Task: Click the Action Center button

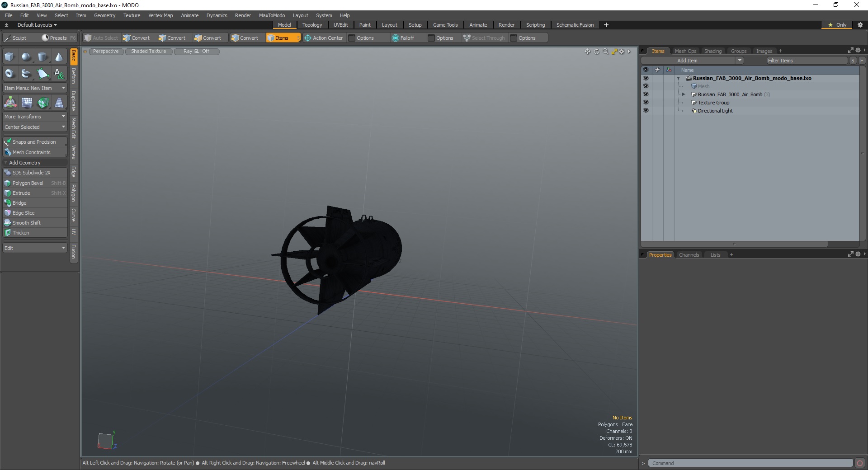Action: pos(324,38)
